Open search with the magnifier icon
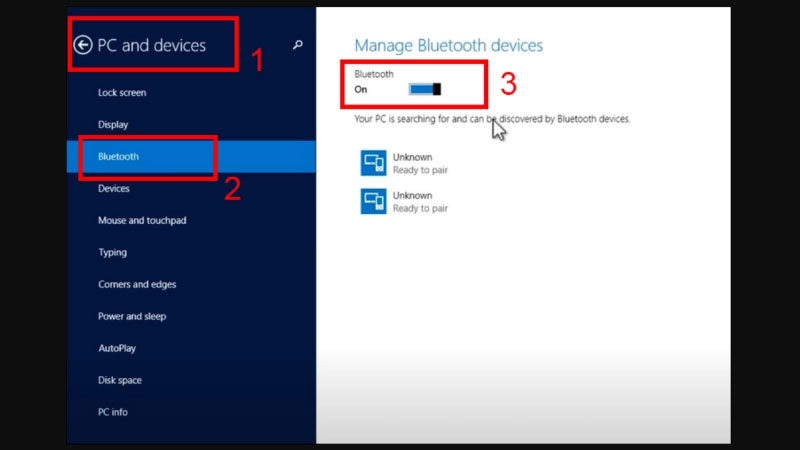The width and height of the screenshot is (800, 450). pos(297,45)
